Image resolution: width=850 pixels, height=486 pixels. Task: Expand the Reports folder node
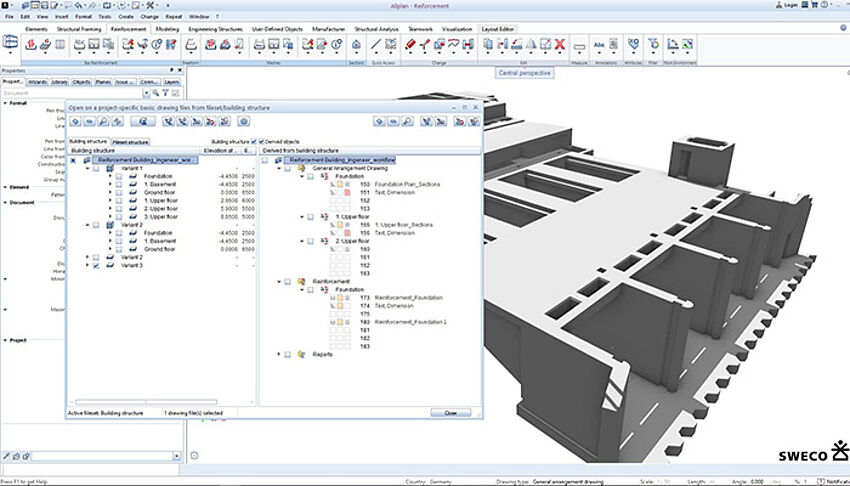[x=279, y=354]
